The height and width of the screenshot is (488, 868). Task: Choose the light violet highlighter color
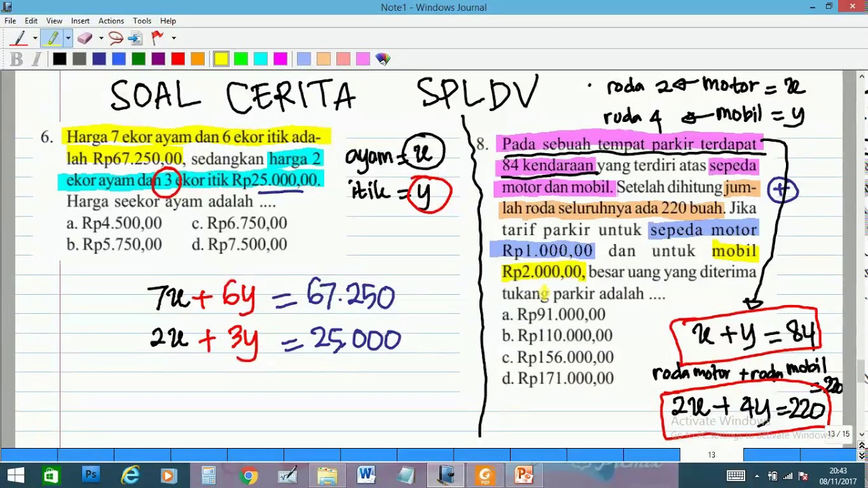pos(363,60)
